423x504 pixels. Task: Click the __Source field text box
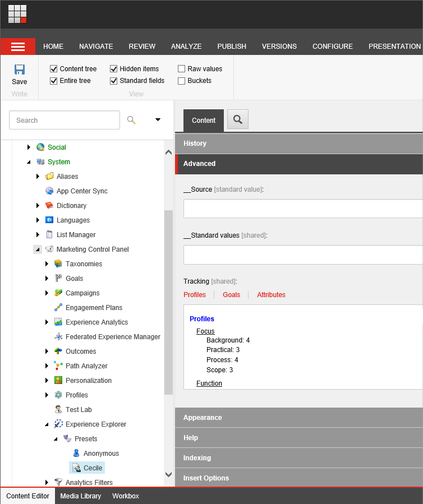click(x=303, y=209)
